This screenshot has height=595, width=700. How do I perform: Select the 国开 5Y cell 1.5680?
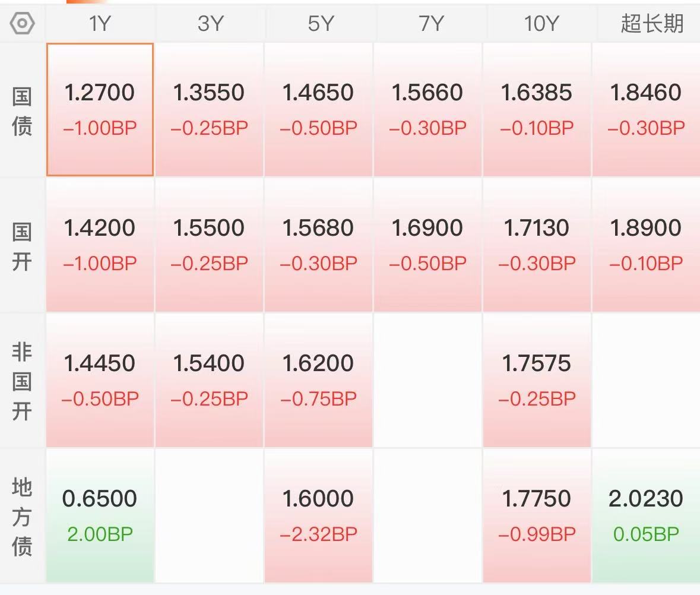tap(318, 245)
